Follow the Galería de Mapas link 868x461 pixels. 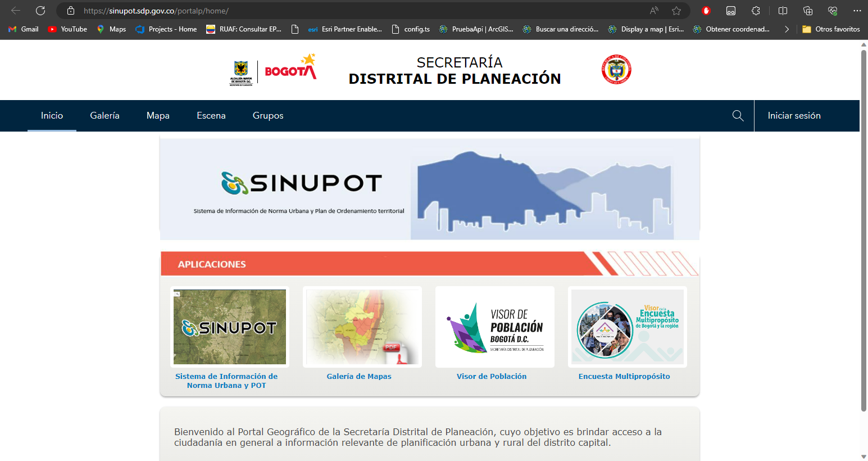(359, 377)
